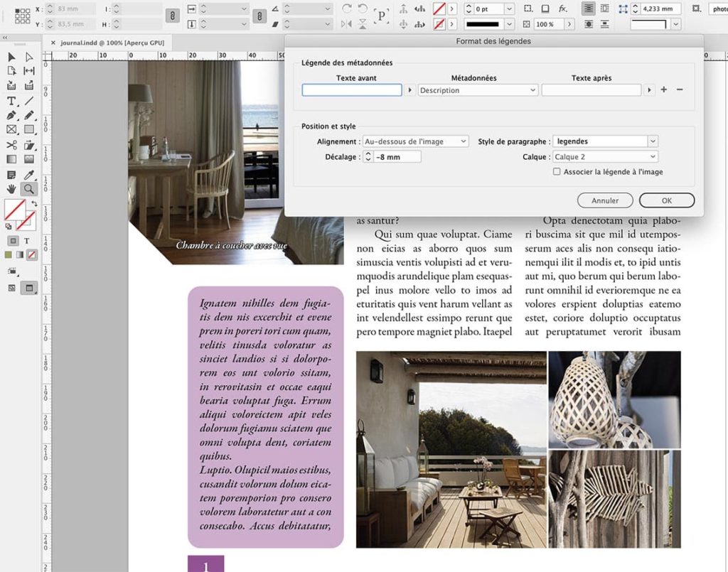
Task: Pick the Pen tool in toolbox
Action: (x=11, y=115)
